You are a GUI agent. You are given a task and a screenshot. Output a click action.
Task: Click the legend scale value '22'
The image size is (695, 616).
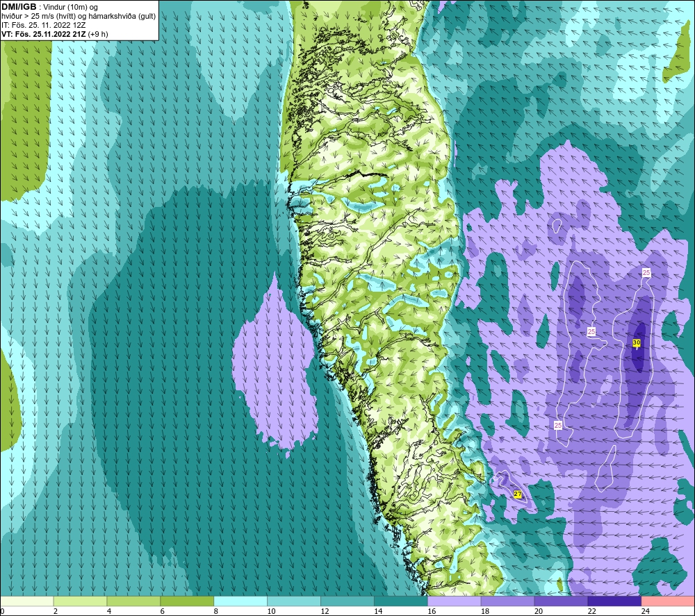[591, 611]
